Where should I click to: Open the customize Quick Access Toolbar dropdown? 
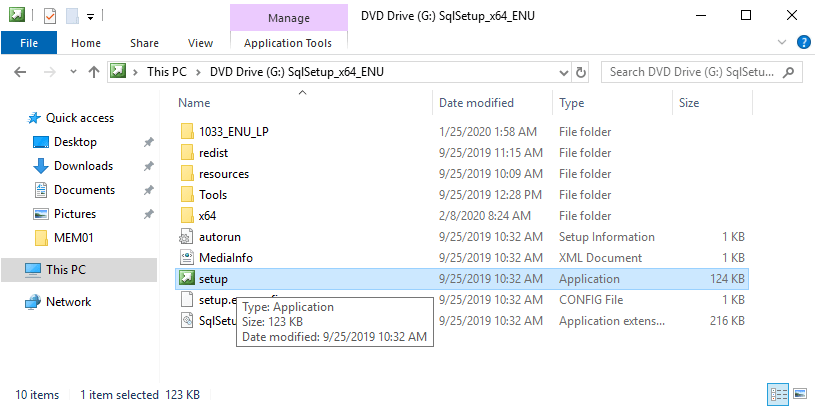click(x=90, y=17)
